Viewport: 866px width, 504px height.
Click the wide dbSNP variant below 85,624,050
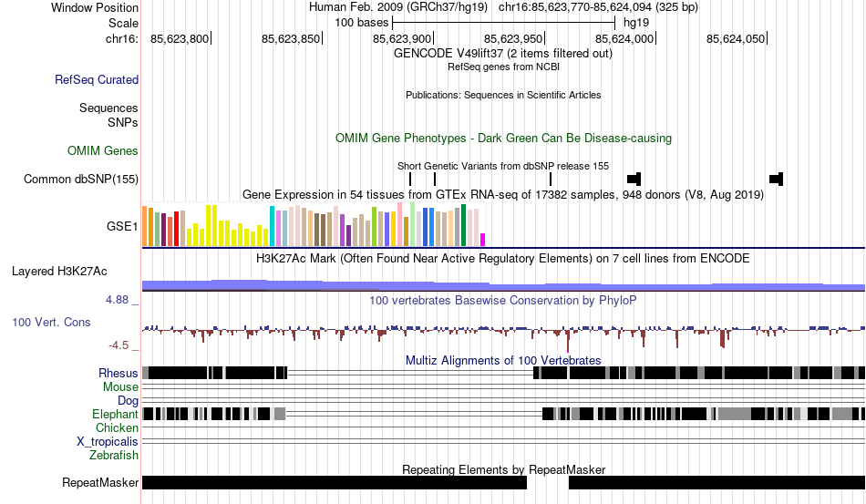coord(777,180)
